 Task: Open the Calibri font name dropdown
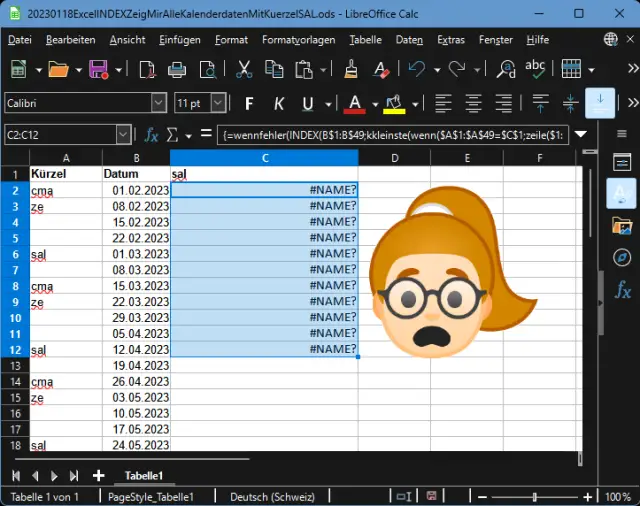[158, 103]
